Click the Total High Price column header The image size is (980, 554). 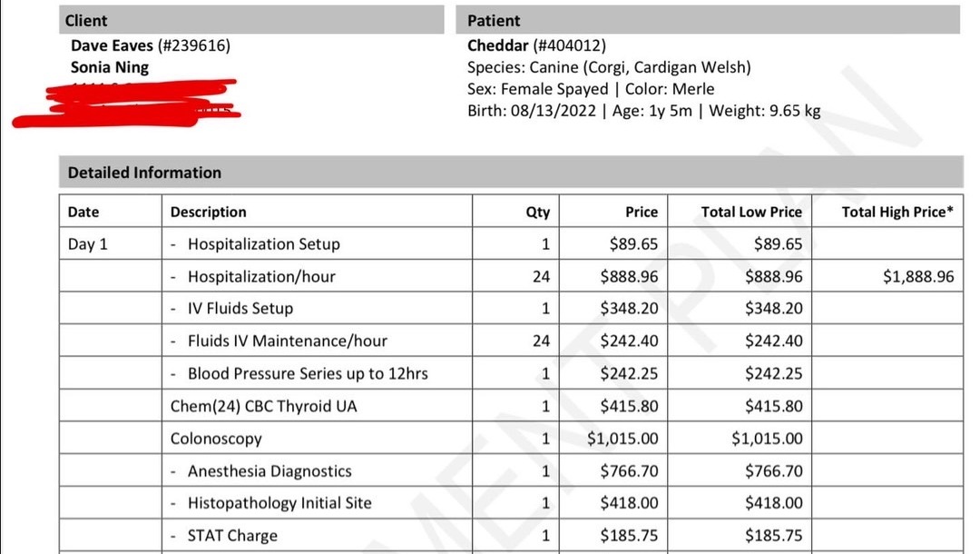pos(897,212)
